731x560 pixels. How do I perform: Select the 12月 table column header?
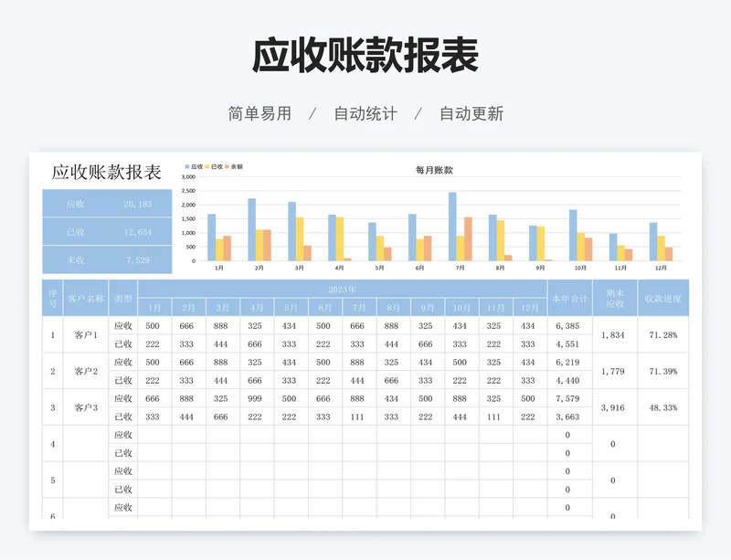click(x=530, y=308)
